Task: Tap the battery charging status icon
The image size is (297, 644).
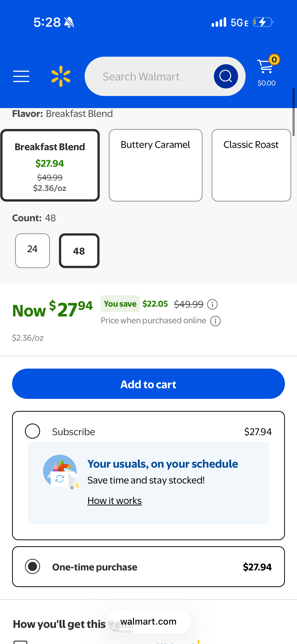Action: coord(263,22)
